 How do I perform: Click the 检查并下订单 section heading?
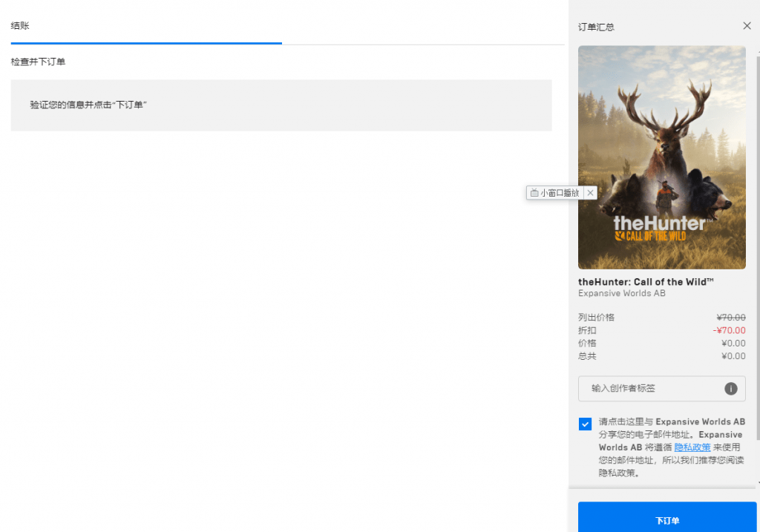[x=39, y=62]
